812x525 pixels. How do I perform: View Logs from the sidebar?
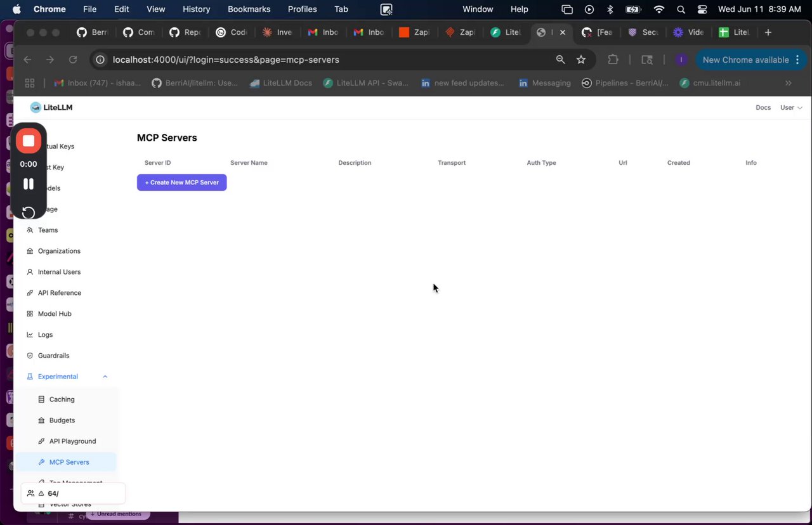(x=45, y=335)
